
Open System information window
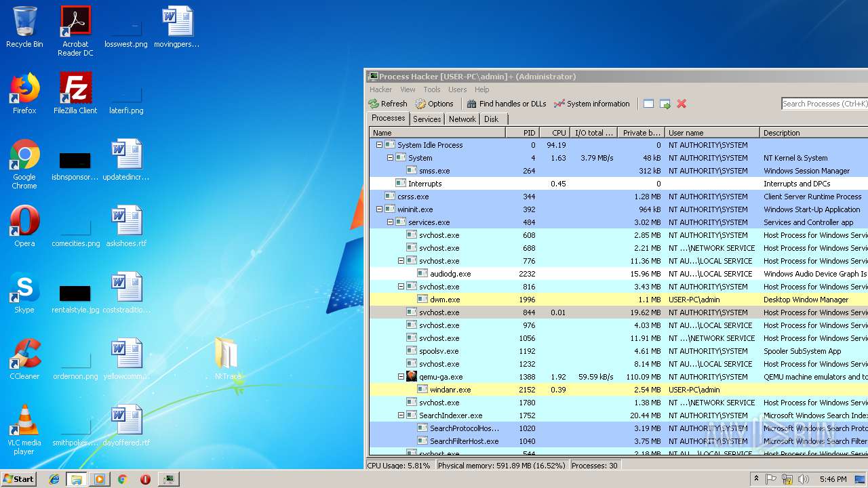591,104
